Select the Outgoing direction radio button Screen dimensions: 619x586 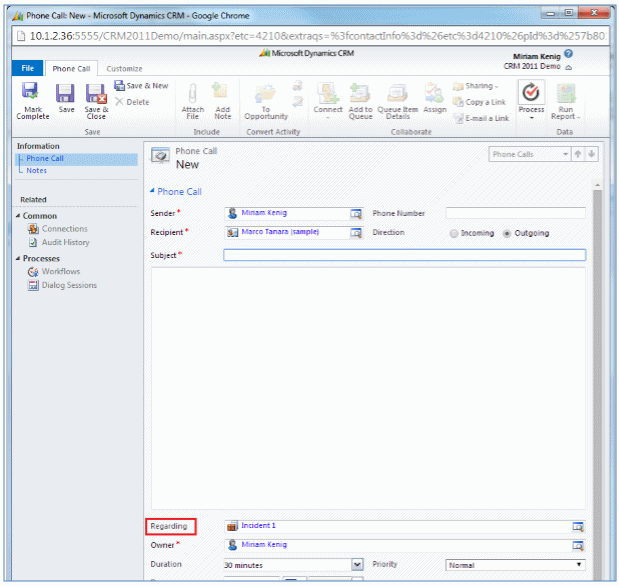(x=507, y=233)
